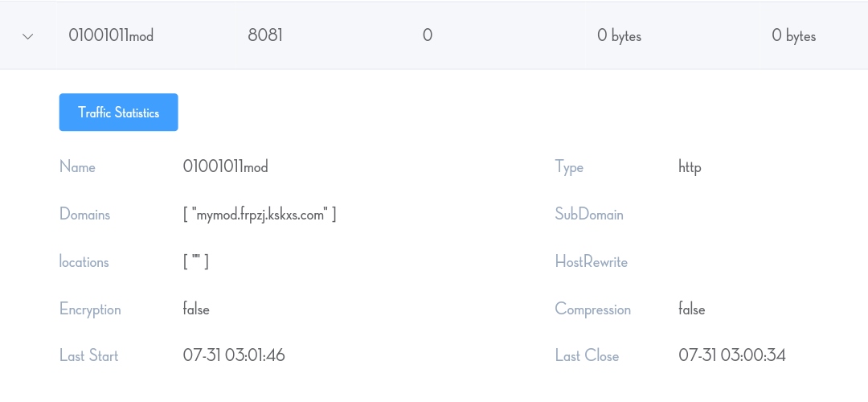Click the Last Start timestamp 07-31 03:01:46
The height and width of the screenshot is (402, 868).
[234, 355]
